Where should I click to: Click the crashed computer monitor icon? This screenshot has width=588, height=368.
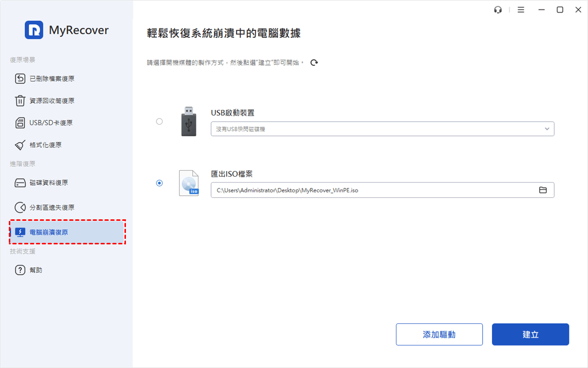(x=20, y=232)
